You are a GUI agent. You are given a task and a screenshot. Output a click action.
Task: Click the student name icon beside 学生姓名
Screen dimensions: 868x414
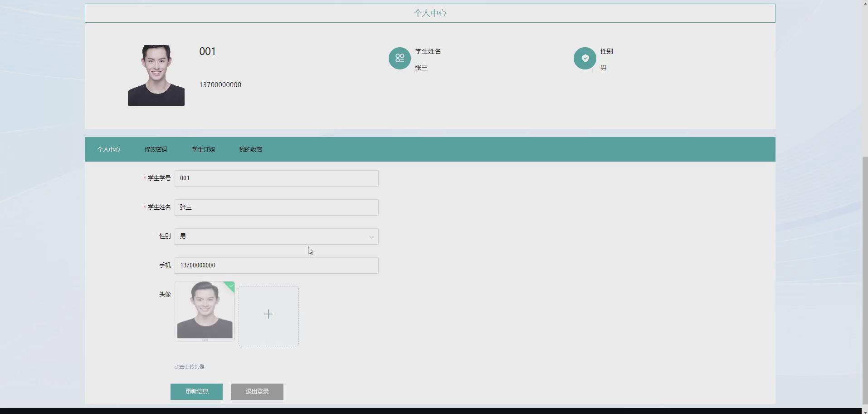tap(400, 58)
